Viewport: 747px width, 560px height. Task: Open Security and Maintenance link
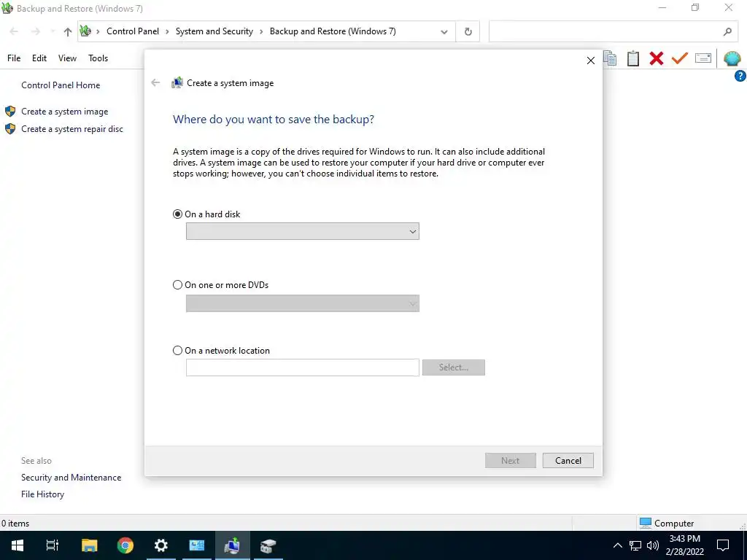[71, 477]
